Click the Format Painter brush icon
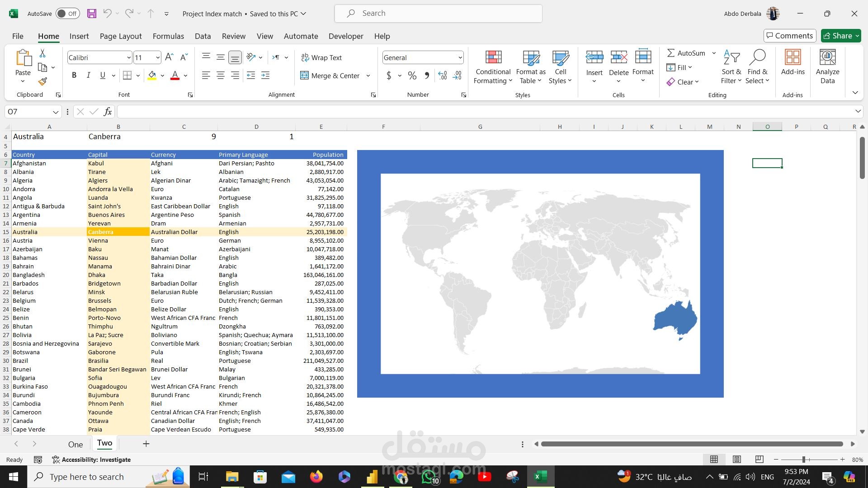Screen dimensions: 868x488 pyautogui.click(x=42, y=81)
